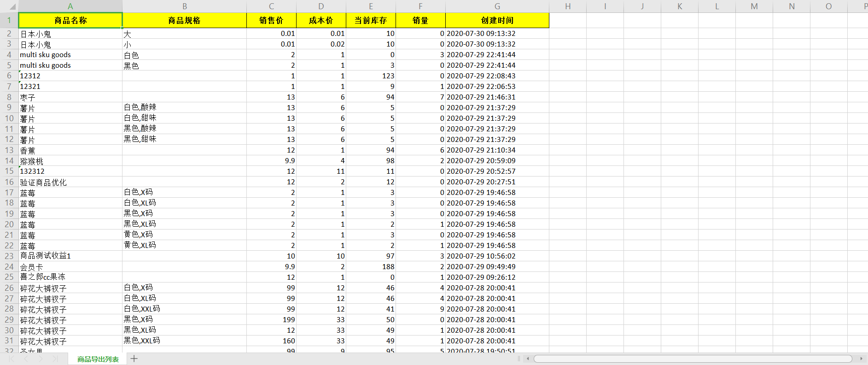Viewport: 868px width, 365px height.
Task: Select sale price cell showing 199
Action: coord(271,319)
